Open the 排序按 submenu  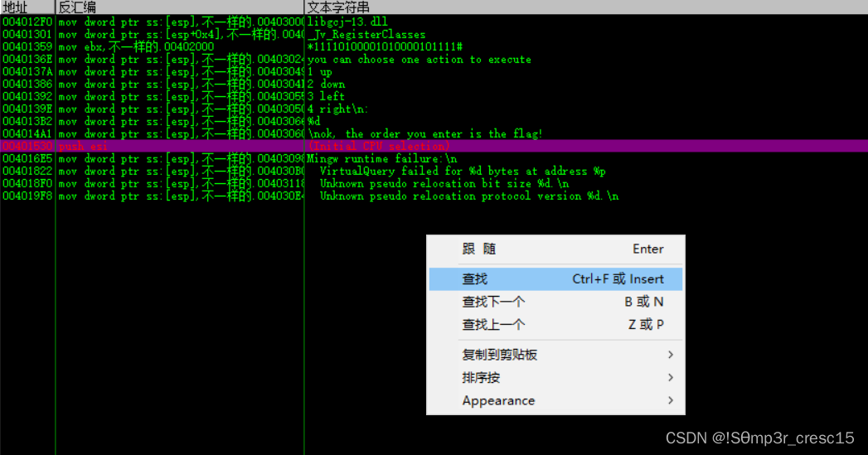tap(555, 377)
